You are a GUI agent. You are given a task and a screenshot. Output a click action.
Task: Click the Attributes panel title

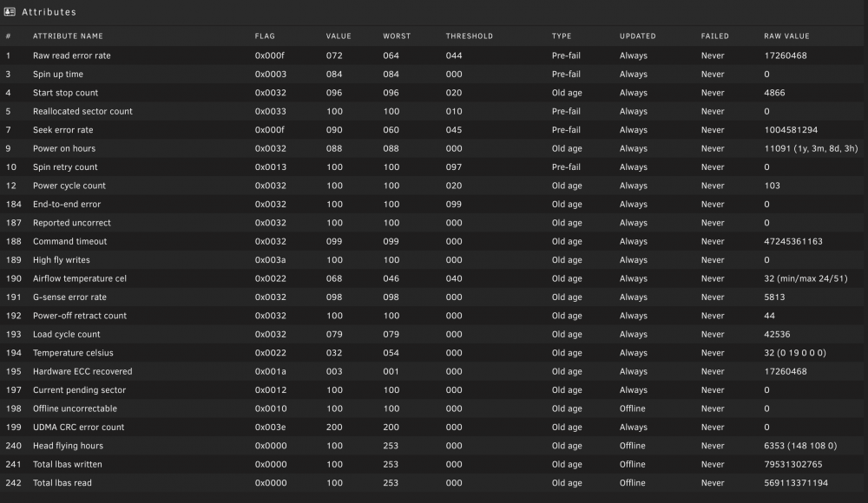[x=49, y=11]
